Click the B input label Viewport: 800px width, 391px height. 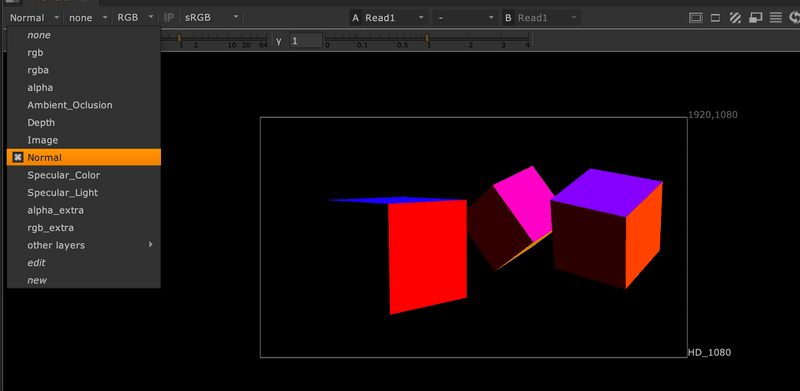[x=508, y=18]
